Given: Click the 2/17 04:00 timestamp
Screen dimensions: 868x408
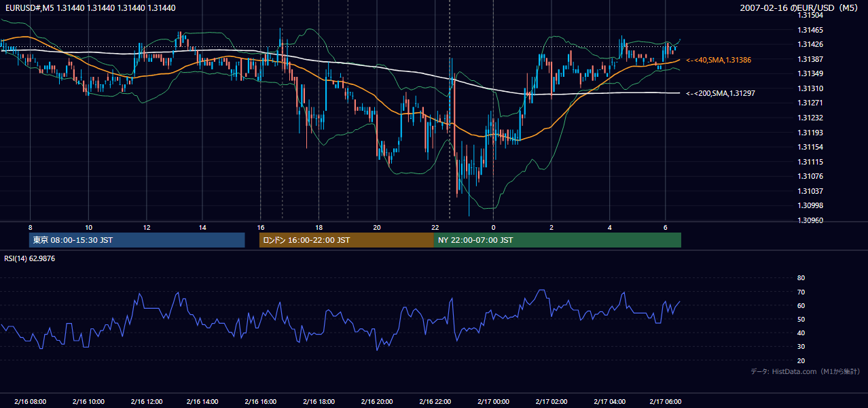Looking at the screenshot, I should click(x=609, y=401).
